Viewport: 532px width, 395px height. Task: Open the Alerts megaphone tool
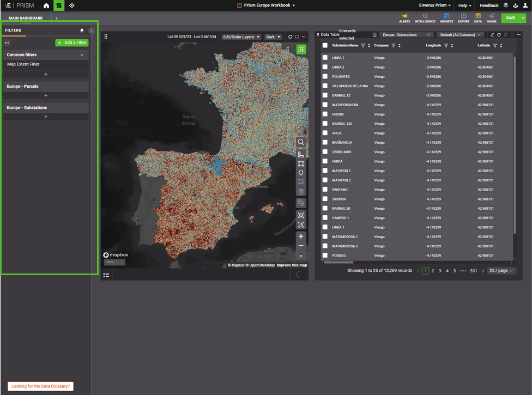[404, 18]
